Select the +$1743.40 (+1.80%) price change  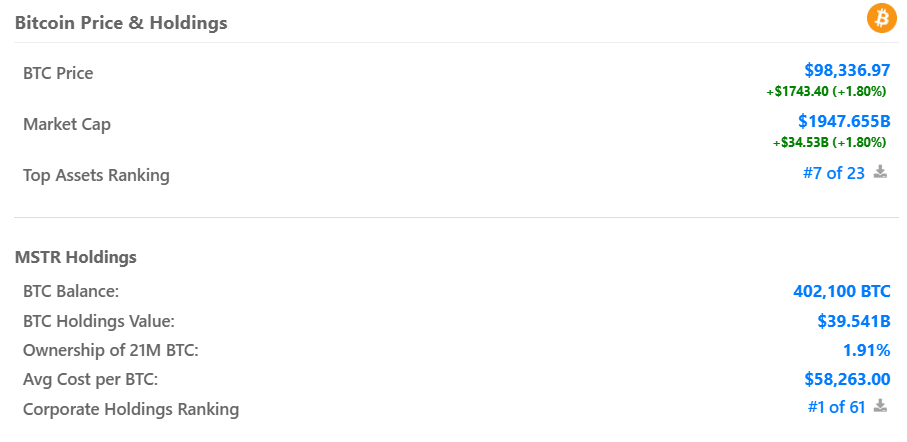827,91
